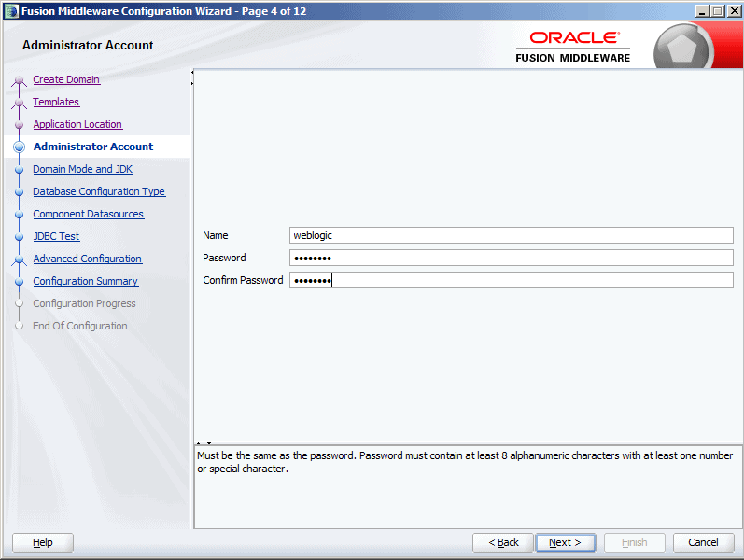The height and width of the screenshot is (560, 744).
Task: Click the wizard title bar application icon
Action: (x=11, y=11)
